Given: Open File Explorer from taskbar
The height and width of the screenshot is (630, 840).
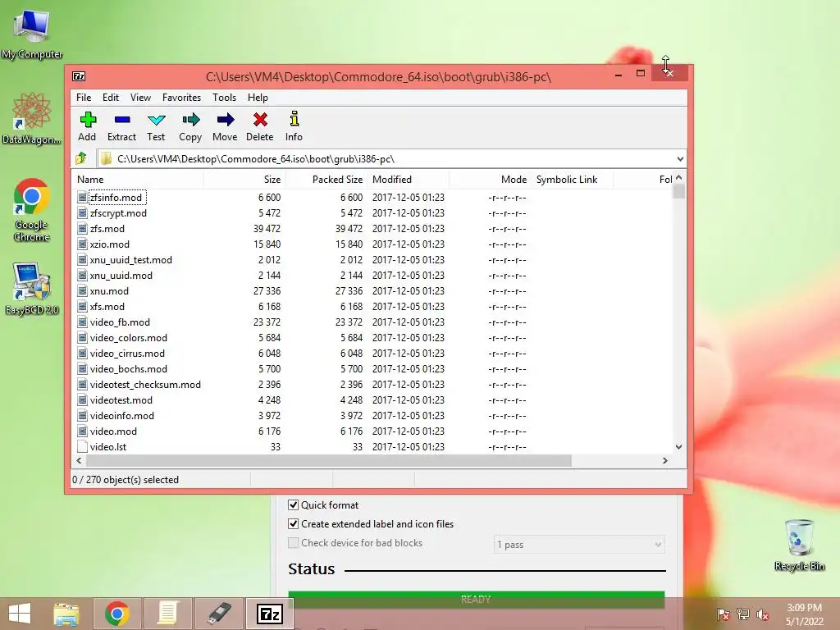Looking at the screenshot, I should coord(66,614).
